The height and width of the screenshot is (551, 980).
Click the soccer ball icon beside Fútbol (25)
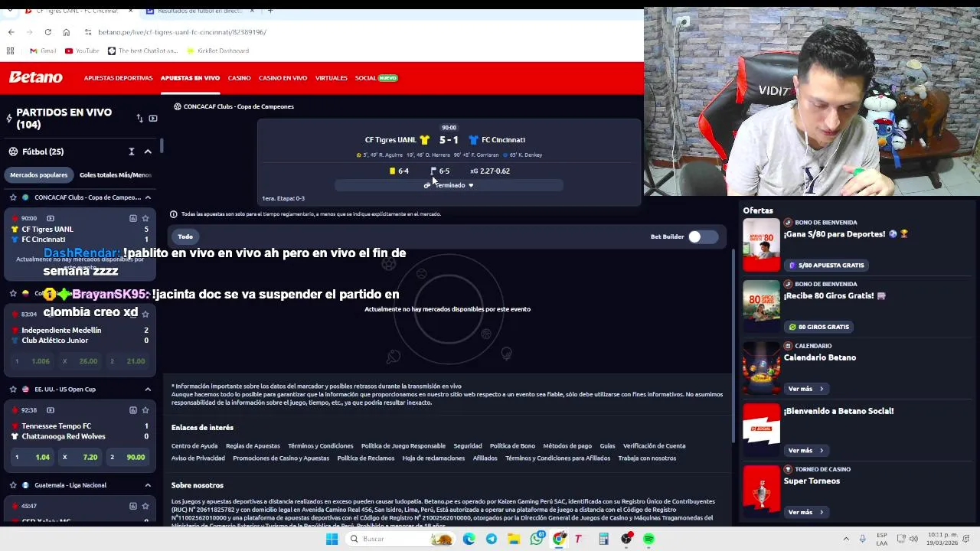click(13, 152)
